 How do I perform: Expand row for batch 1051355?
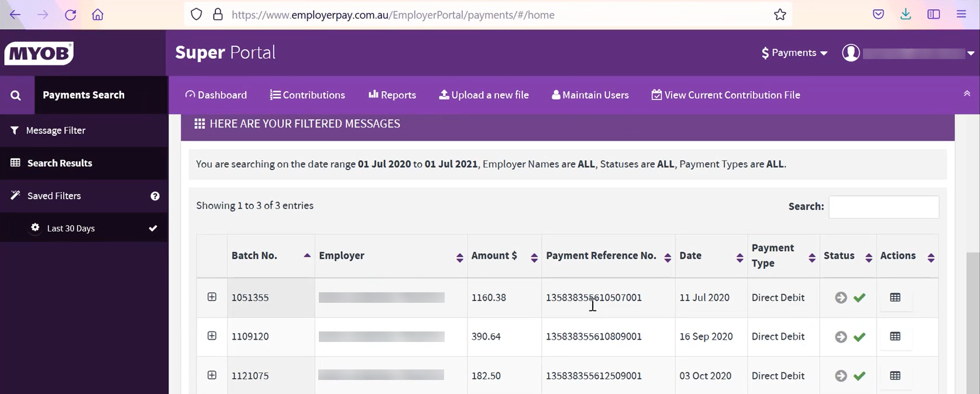point(212,297)
